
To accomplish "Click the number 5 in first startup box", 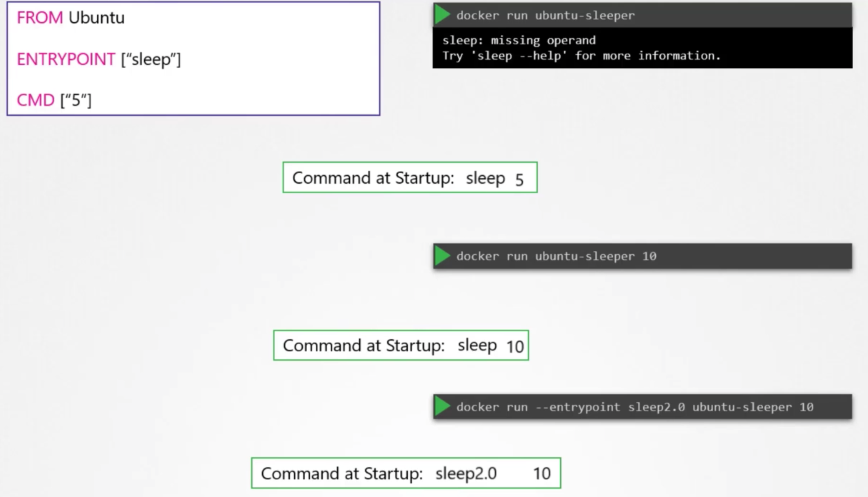I will [519, 179].
